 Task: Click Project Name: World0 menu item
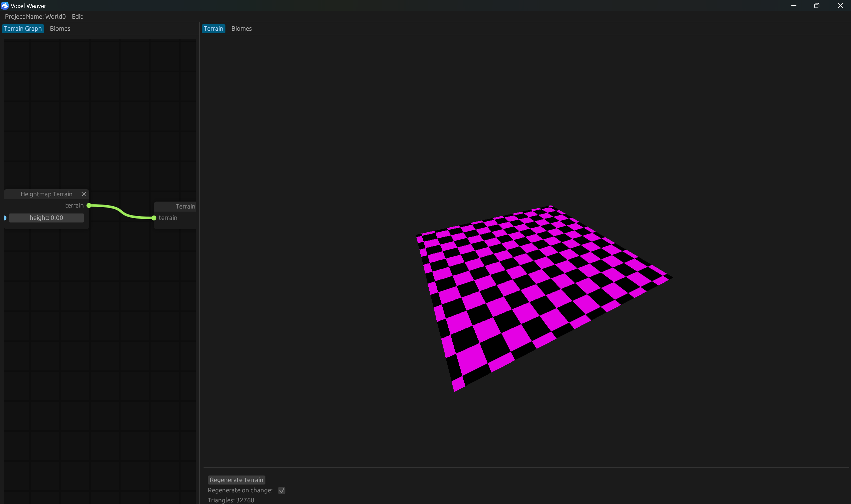pos(35,16)
